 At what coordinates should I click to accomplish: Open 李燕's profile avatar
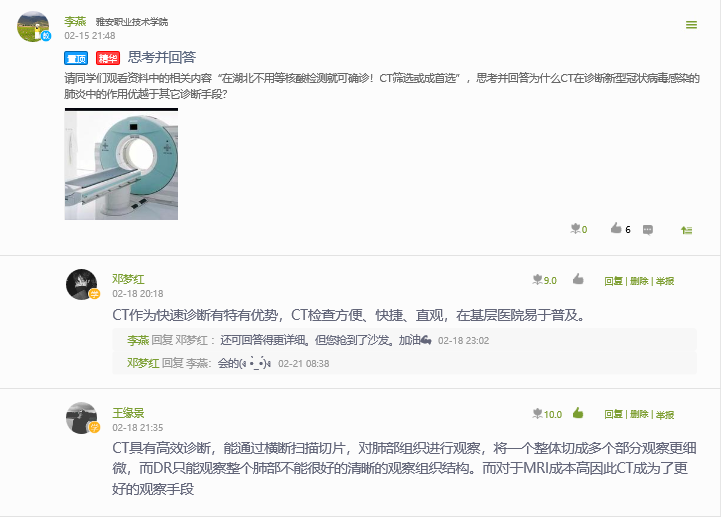click(33, 27)
